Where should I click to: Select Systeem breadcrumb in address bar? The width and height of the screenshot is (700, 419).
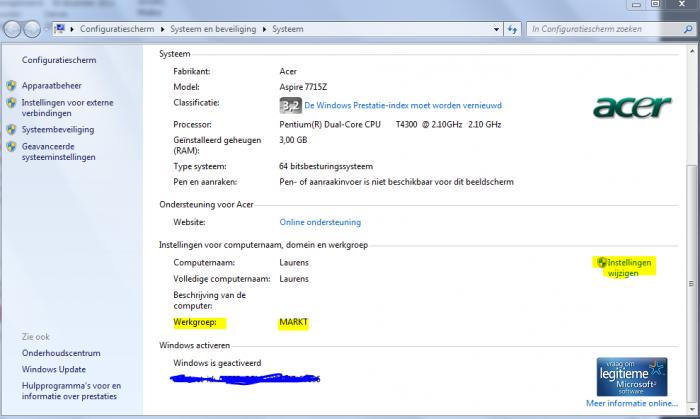coord(288,29)
